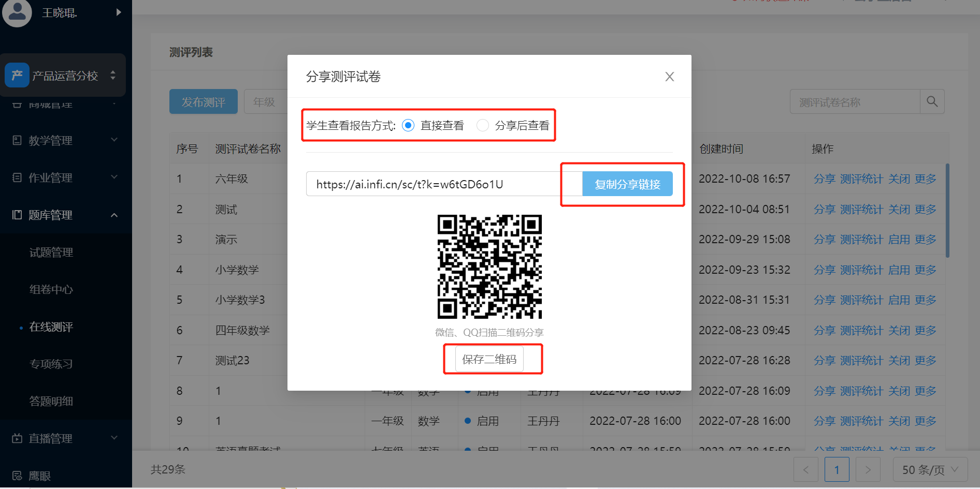Open the 试题管理 submenu item
The width and height of the screenshot is (980, 489).
click(51, 252)
